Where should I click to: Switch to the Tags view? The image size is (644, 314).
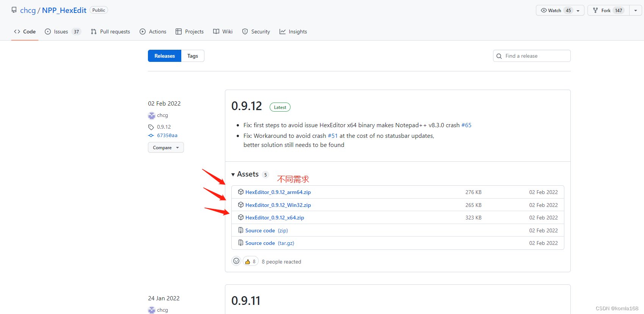point(193,56)
